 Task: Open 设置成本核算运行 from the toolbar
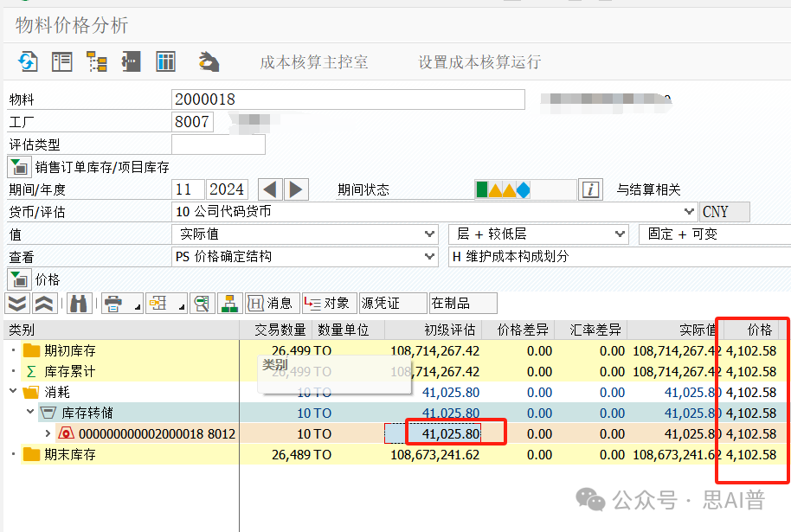[x=479, y=62]
